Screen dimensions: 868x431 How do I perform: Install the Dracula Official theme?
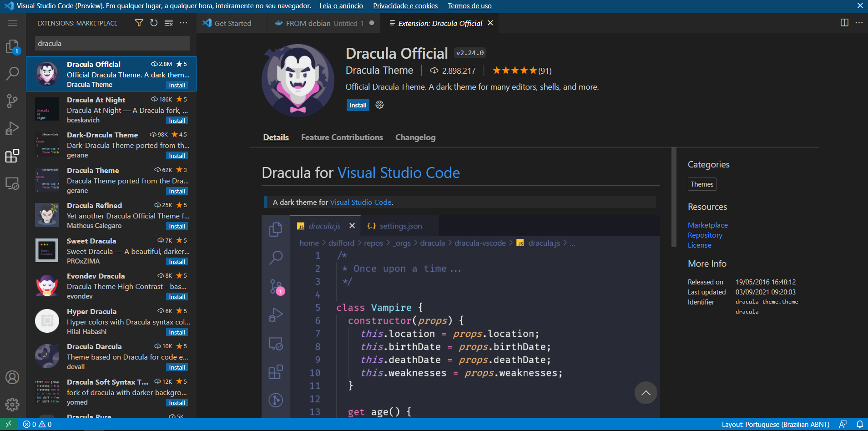pyautogui.click(x=358, y=105)
